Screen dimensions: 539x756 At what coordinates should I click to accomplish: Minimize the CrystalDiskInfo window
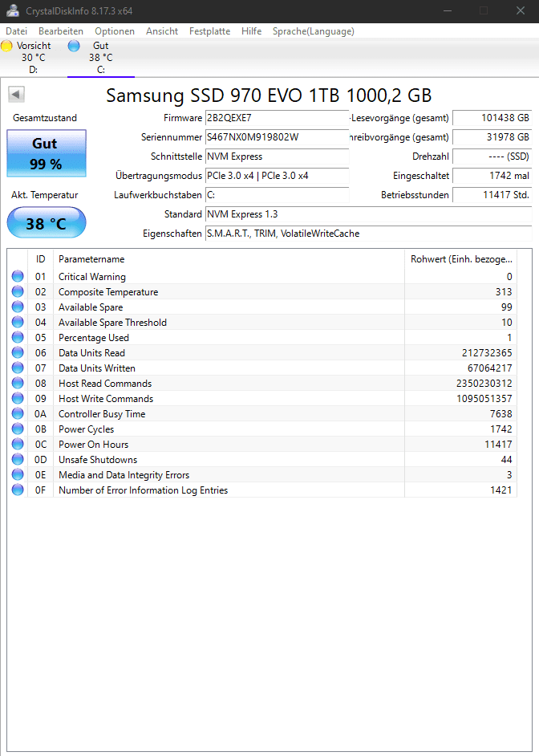(448, 10)
